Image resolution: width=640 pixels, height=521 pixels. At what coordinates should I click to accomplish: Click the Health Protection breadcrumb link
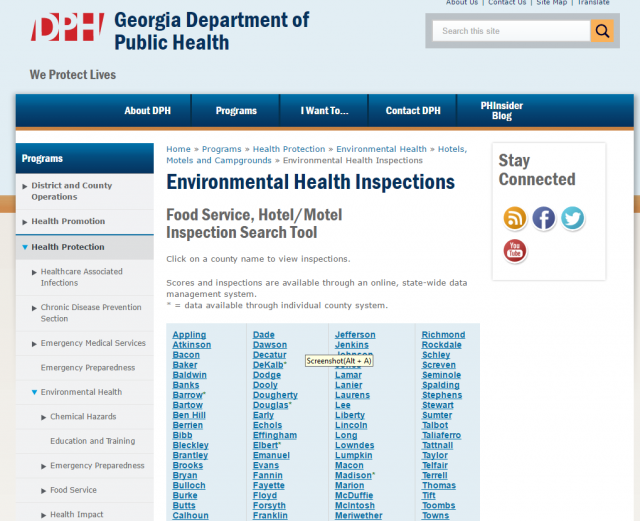[x=289, y=149]
